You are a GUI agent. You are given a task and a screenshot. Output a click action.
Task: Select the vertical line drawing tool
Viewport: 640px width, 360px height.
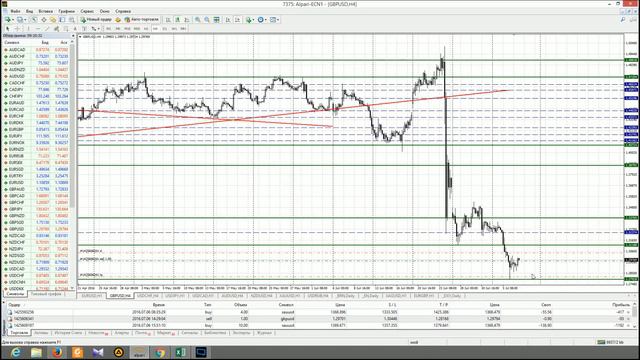pos(28,29)
